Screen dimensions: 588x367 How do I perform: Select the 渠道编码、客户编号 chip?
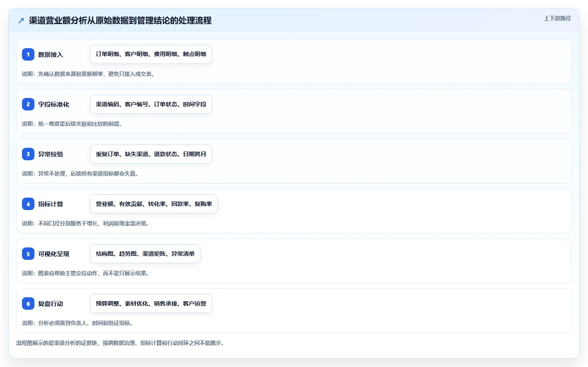(151, 104)
